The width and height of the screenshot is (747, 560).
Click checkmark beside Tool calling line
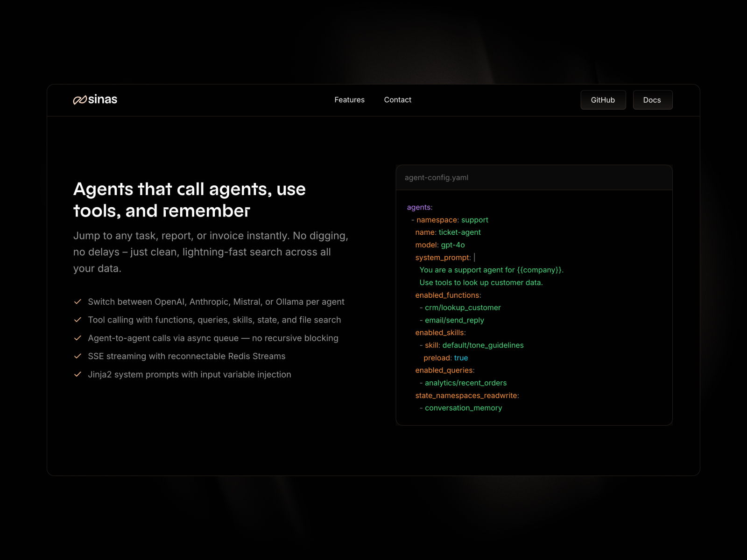78,320
